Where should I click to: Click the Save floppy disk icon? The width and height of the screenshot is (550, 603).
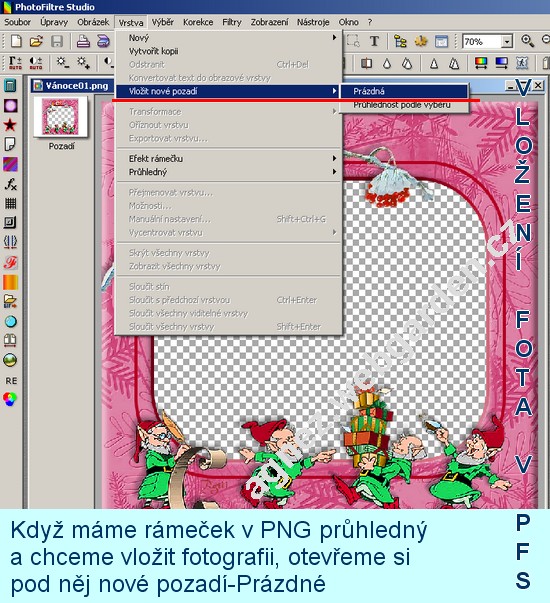pos(57,41)
